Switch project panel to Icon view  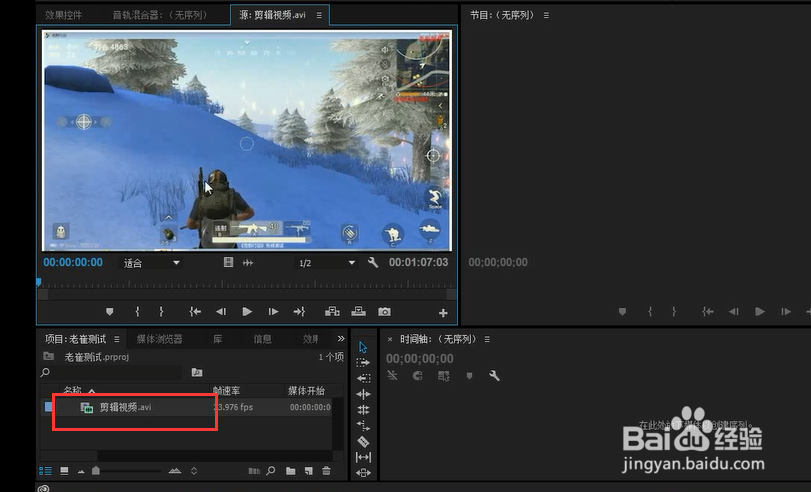(64, 471)
